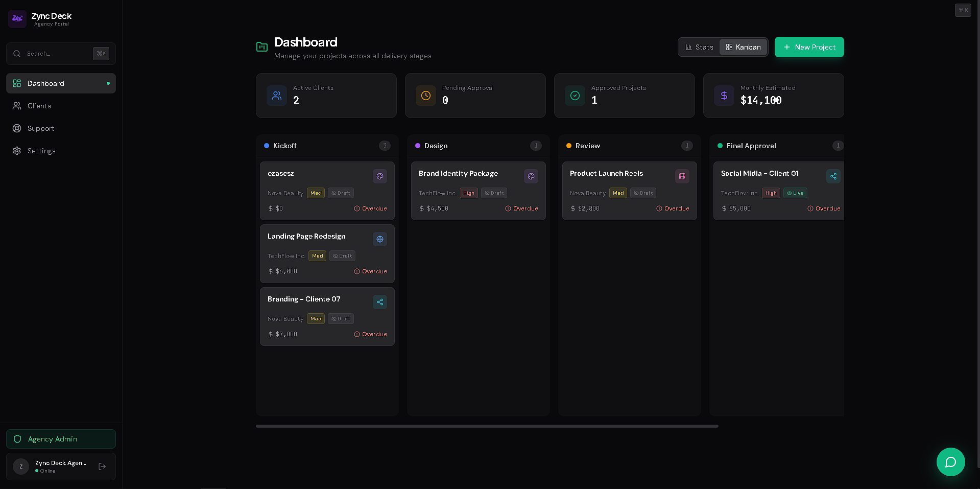
Task: Click the globe icon on Landing Page Redesign
Action: tap(380, 239)
